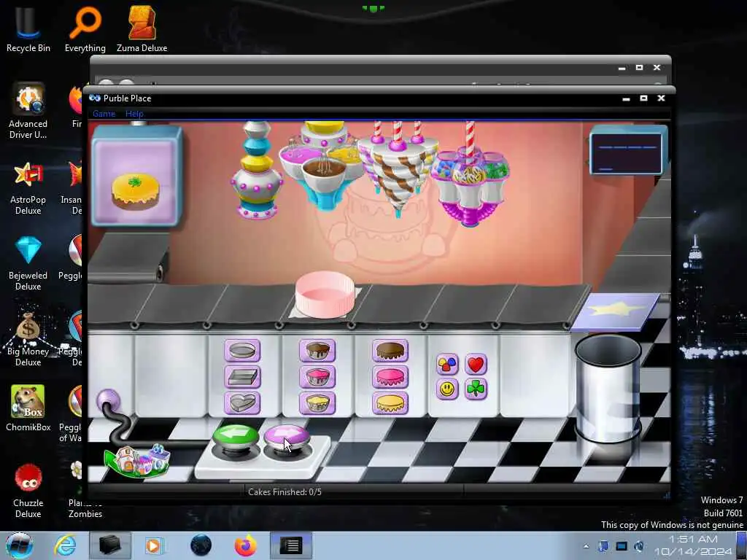Add the colored candy balls decoration
Screen dimensions: 747x560
(x=447, y=365)
